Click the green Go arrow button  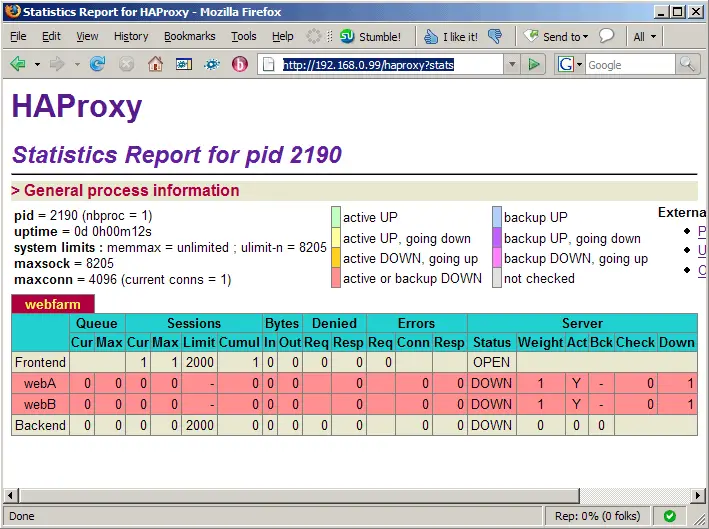pos(534,65)
